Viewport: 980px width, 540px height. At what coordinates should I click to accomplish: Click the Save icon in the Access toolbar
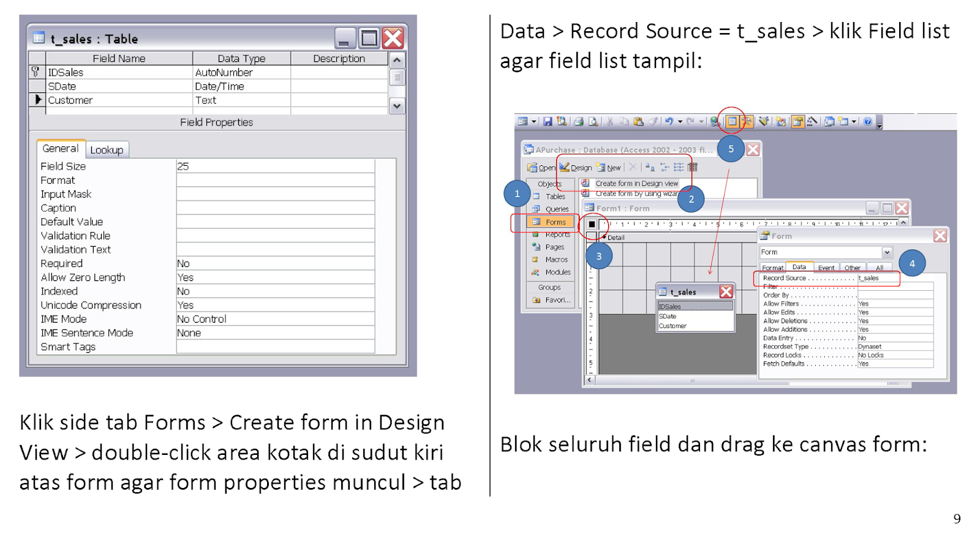coord(548,121)
